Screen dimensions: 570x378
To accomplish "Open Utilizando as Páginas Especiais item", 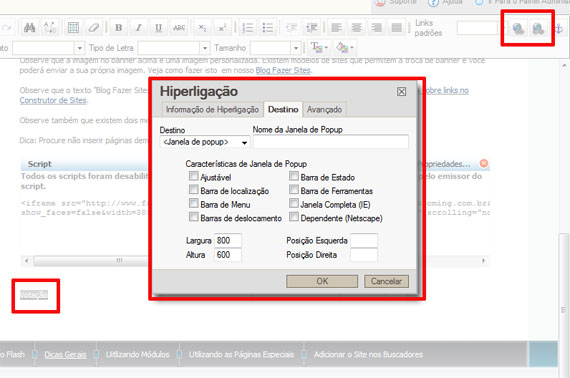I will pos(241,354).
